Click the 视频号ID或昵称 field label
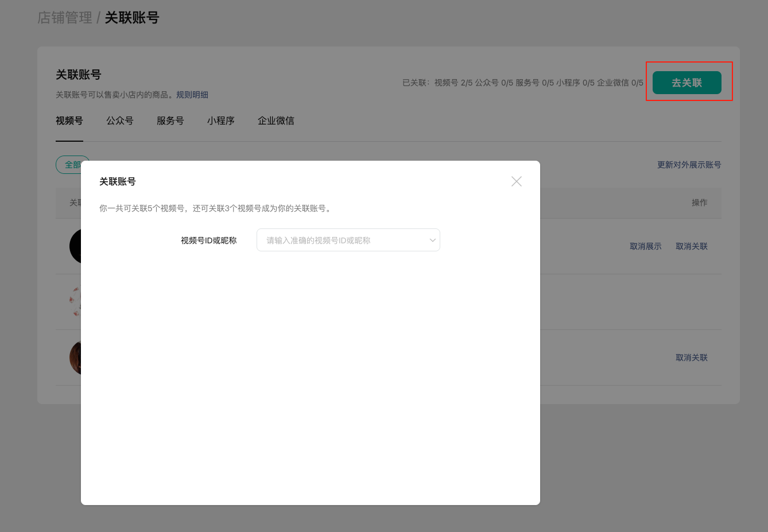Image resolution: width=768 pixels, height=532 pixels. click(x=208, y=240)
